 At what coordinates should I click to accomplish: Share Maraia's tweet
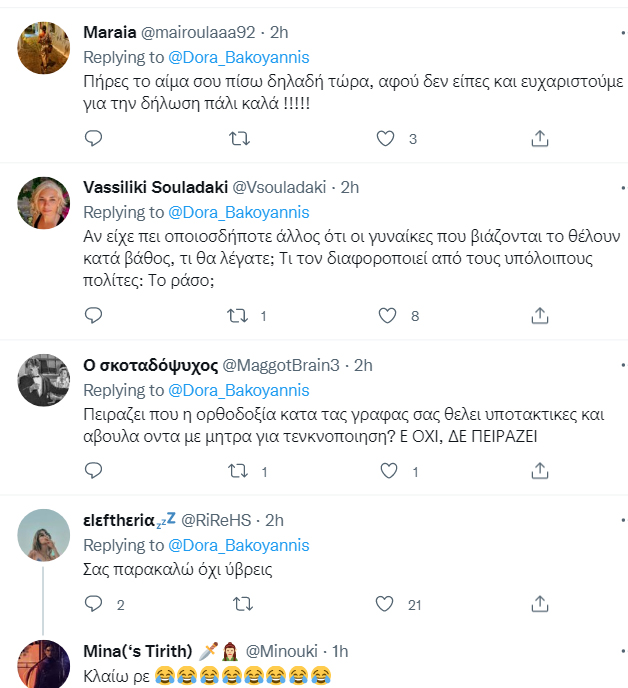pyautogui.click(x=540, y=139)
